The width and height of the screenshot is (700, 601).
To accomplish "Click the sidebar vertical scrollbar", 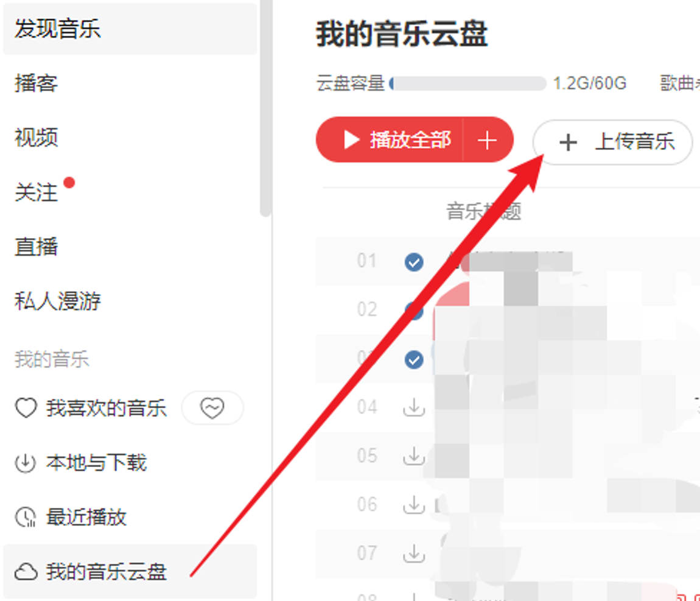I will pyautogui.click(x=265, y=108).
